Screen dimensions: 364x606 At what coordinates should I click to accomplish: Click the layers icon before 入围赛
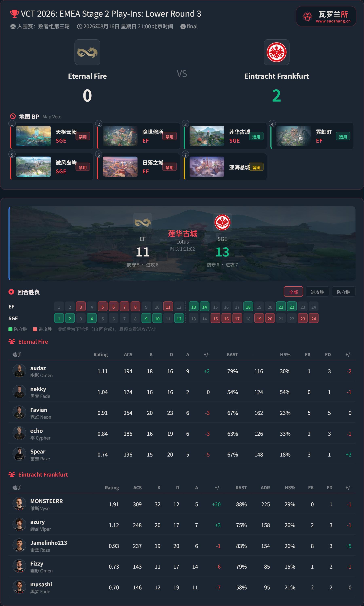pyautogui.click(x=13, y=26)
